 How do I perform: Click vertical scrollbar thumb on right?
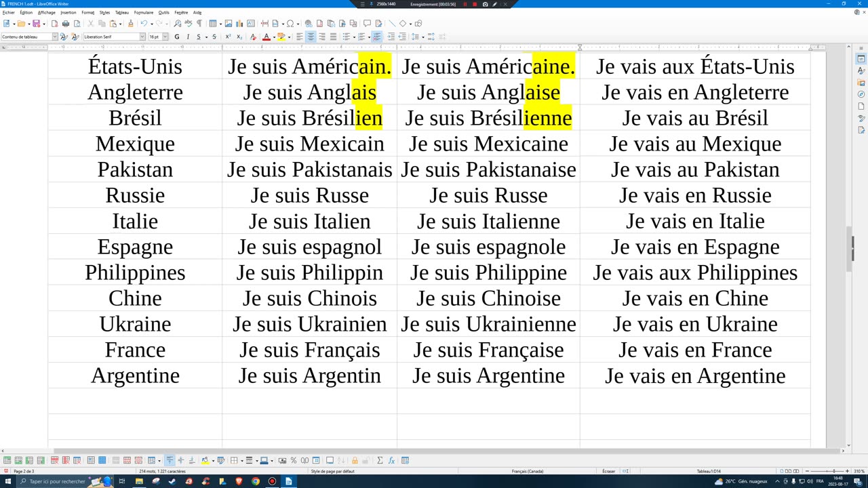click(849, 247)
